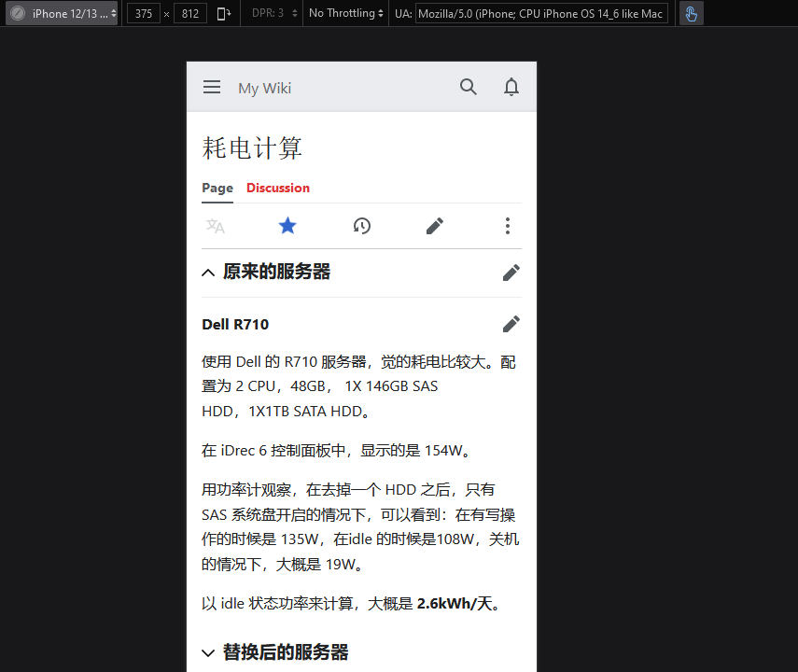Open the DPR dropdown
Screen dimensions: 798x672
(274, 13)
